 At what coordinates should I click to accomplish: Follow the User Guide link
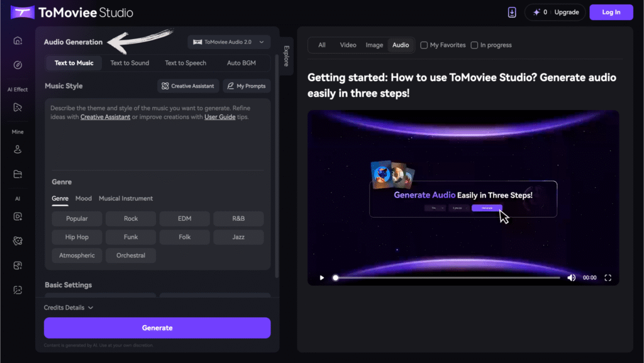tap(219, 117)
